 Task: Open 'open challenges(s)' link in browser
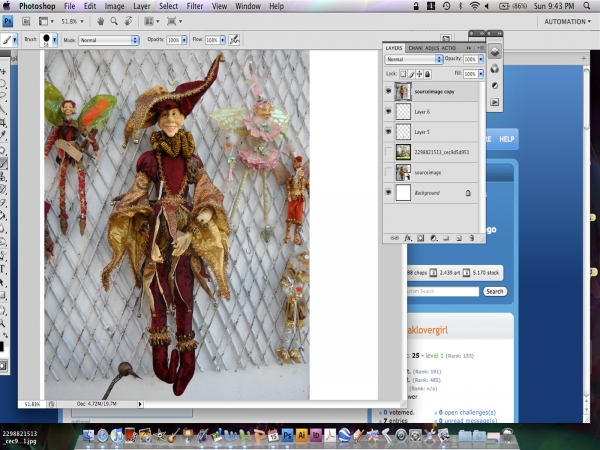(470, 412)
